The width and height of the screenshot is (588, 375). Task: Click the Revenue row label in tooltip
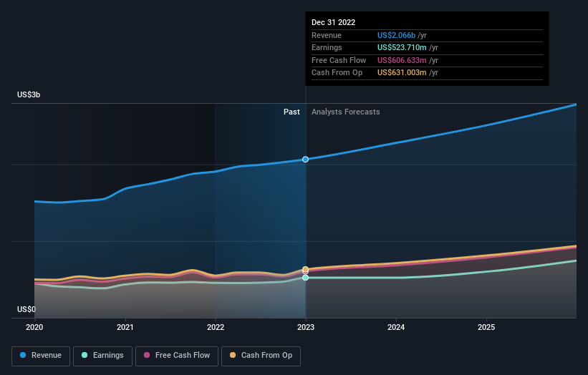327,35
